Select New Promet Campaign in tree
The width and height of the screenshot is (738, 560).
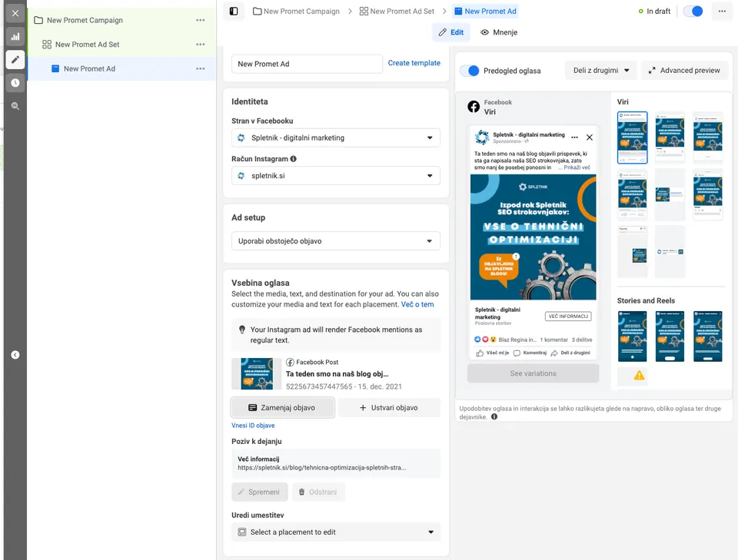click(x=85, y=20)
